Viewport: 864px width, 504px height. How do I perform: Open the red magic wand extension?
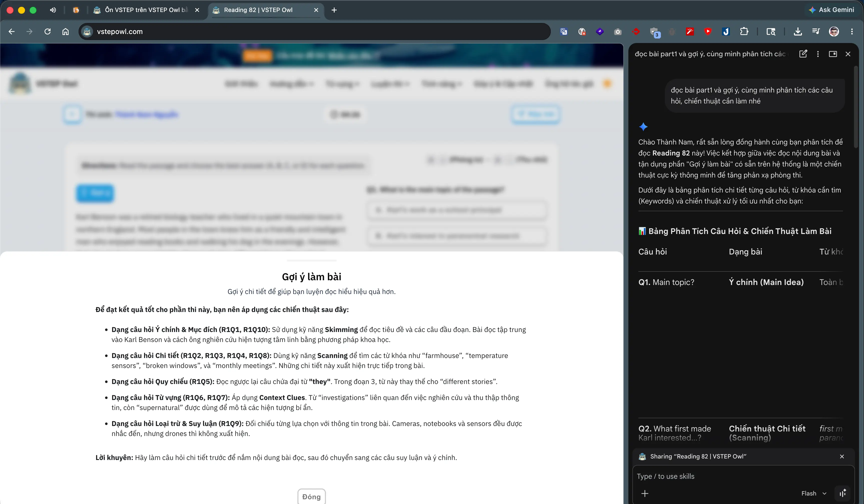(690, 31)
